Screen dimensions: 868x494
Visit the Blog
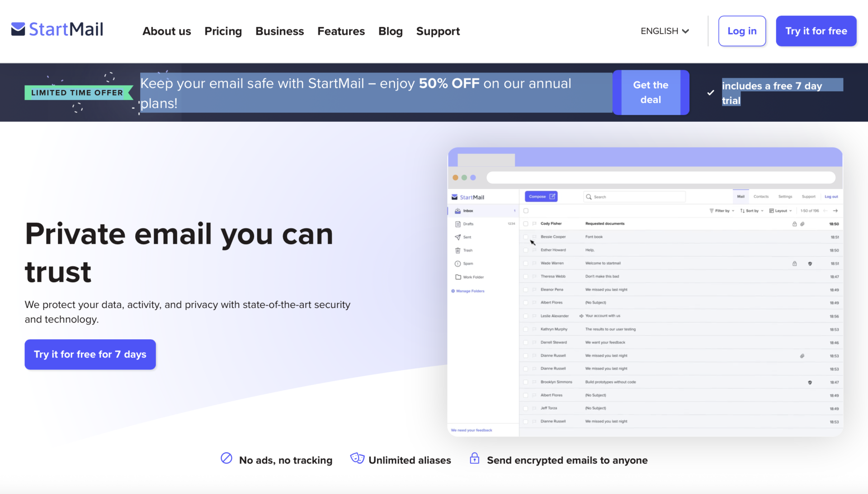[390, 31]
